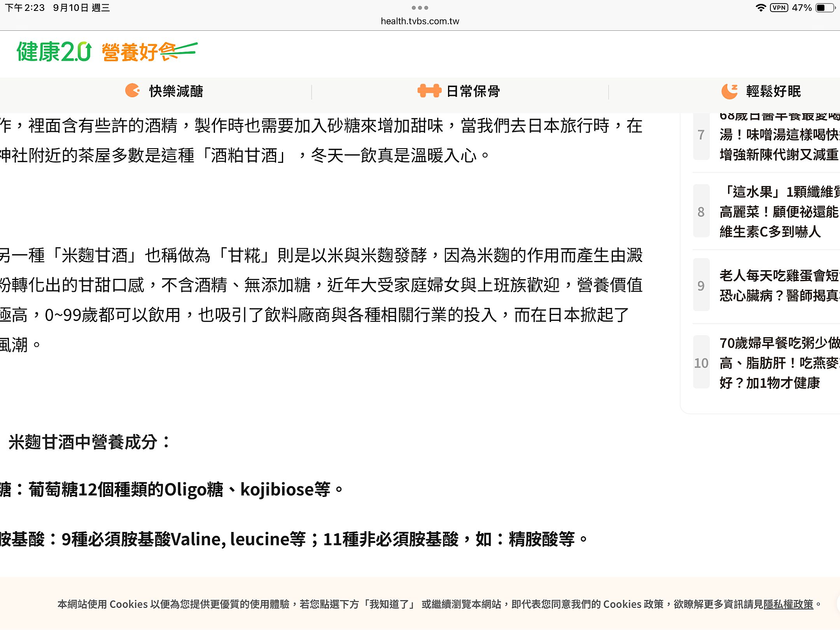
Task: Tap the three-dots multitasking icon at top
Action: [x=420, y=8]
